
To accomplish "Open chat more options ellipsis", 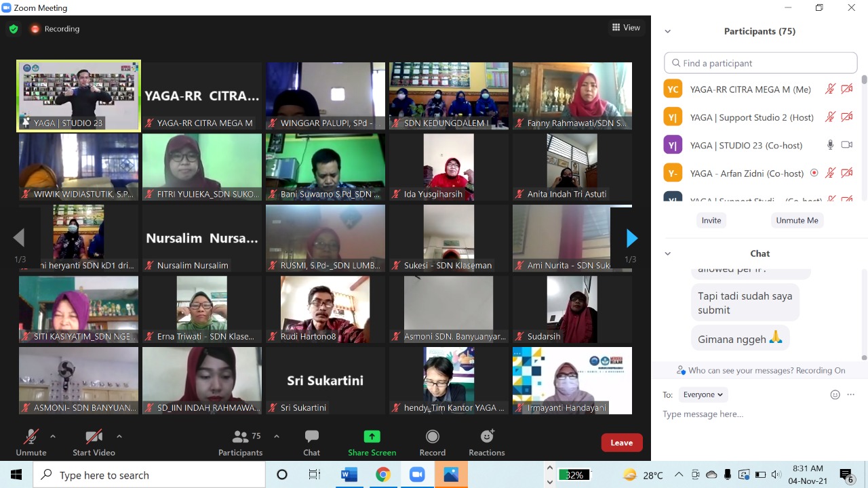I will (851, 394).
